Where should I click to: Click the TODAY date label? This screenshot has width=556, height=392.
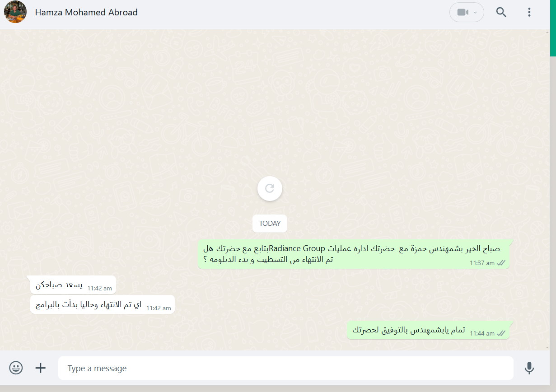[x=270, y=224]
